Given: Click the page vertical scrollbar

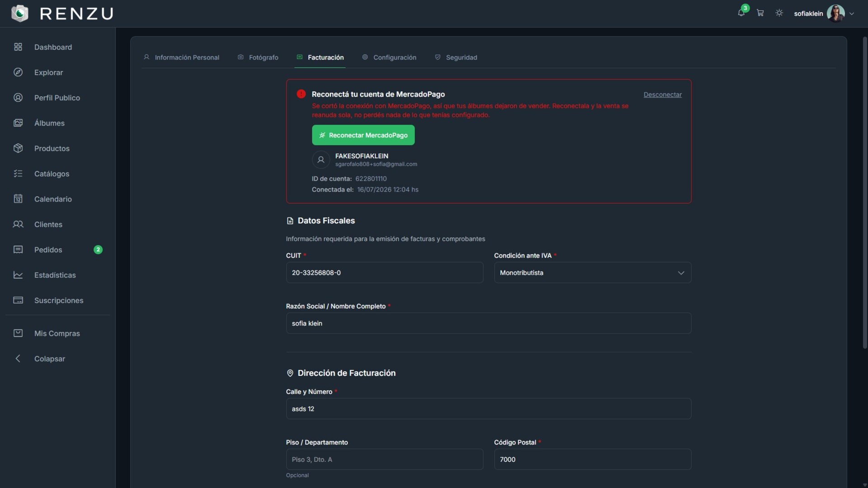Looking at the screenshot, I should 864,192.
